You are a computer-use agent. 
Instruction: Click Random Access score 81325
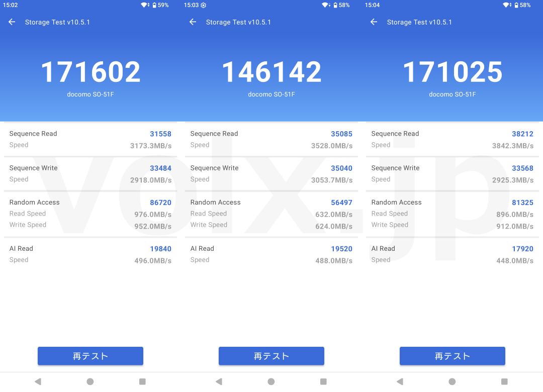[x=522, y=203]
